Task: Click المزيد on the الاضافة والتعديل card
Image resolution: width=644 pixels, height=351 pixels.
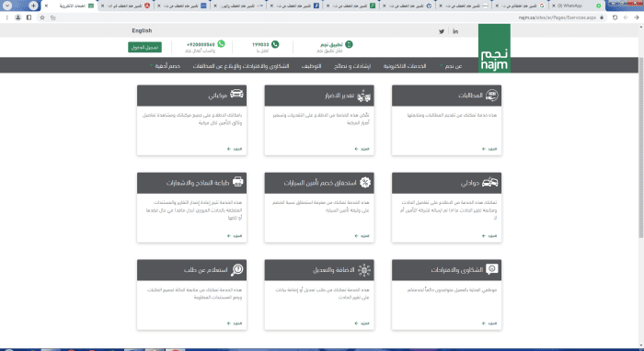Action: [x=362, y=323]
